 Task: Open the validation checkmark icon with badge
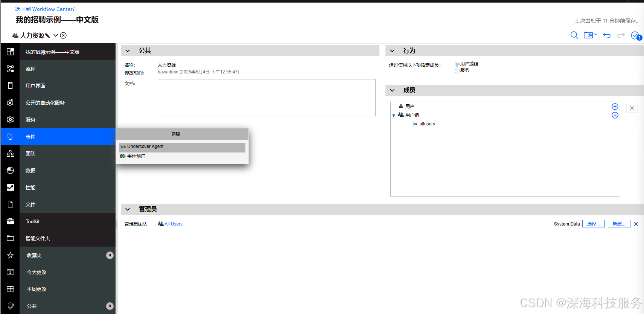636,36
